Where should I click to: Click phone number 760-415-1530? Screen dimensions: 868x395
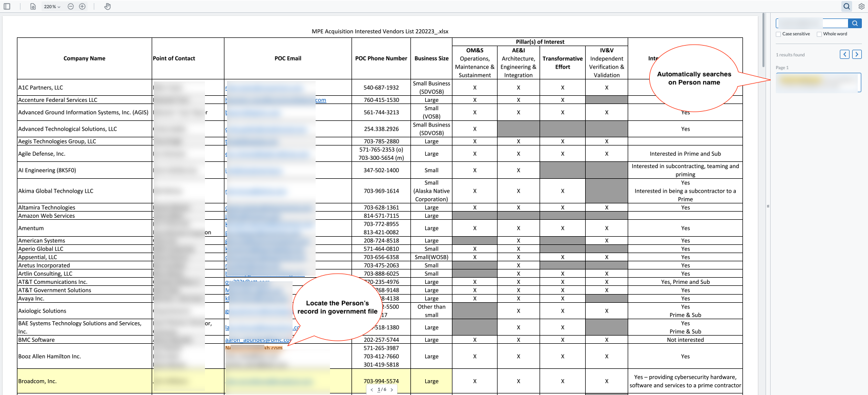click(x=381, y=100)
